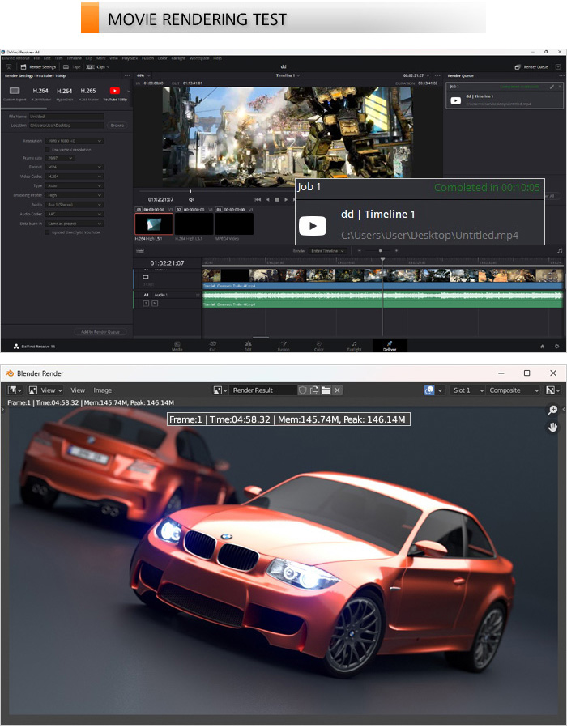Click the viewer scrub bar position
The image size is (567, 728).
coord(190,191)
